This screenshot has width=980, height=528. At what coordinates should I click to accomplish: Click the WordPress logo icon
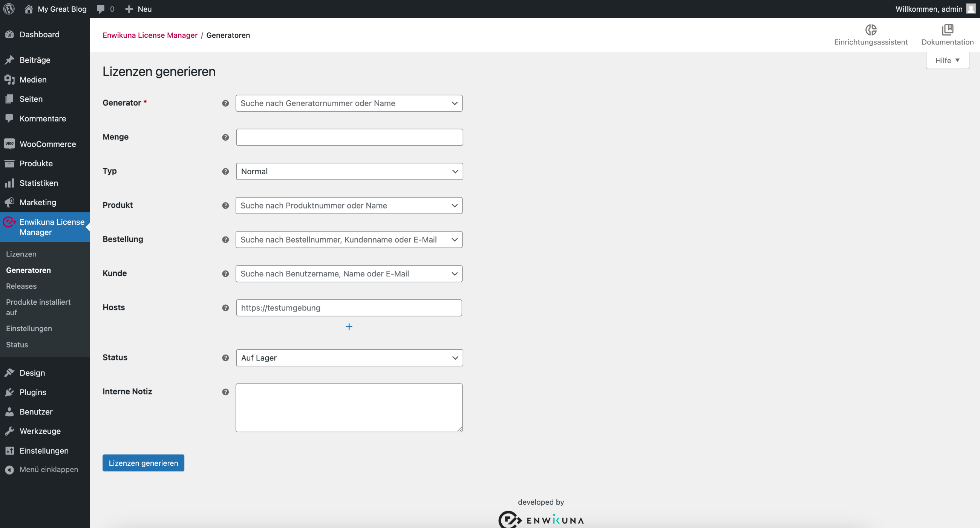tap(9, 9)
